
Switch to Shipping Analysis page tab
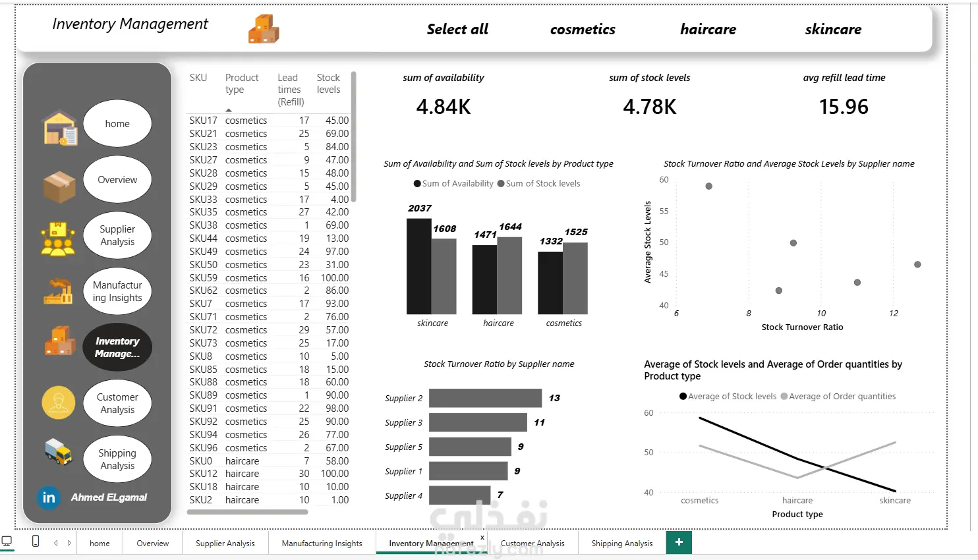[621, 543]
